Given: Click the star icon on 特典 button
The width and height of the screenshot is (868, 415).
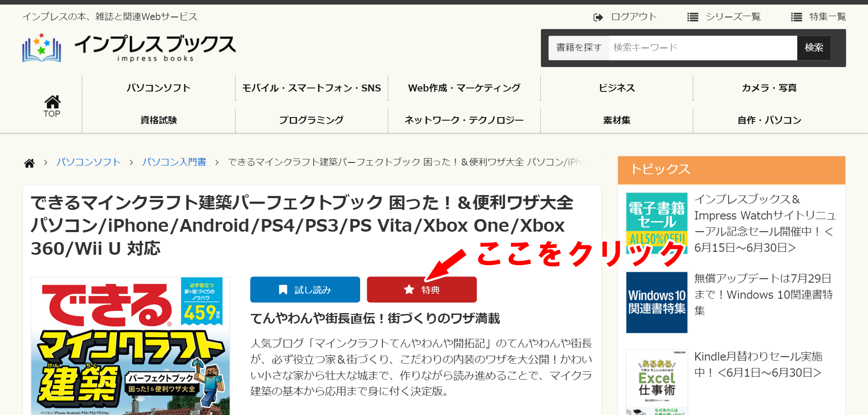Looking at the screenshot, I should [x=409, y=290].
